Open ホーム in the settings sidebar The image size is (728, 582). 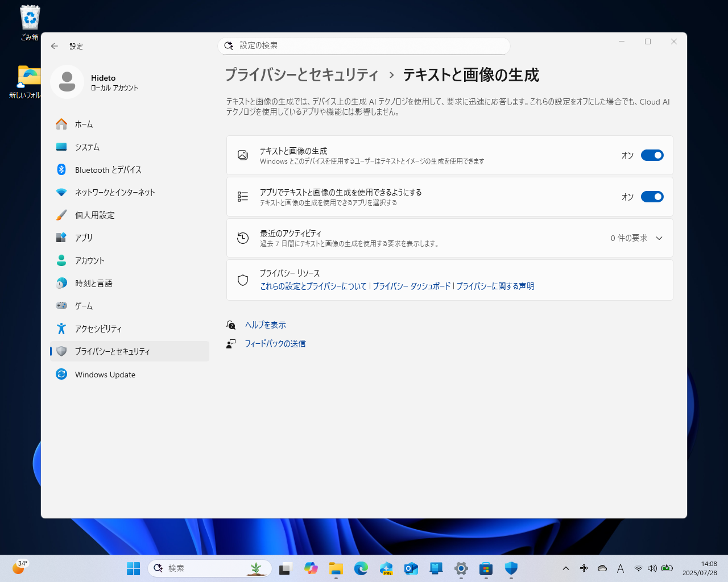(x=84, y=124)
